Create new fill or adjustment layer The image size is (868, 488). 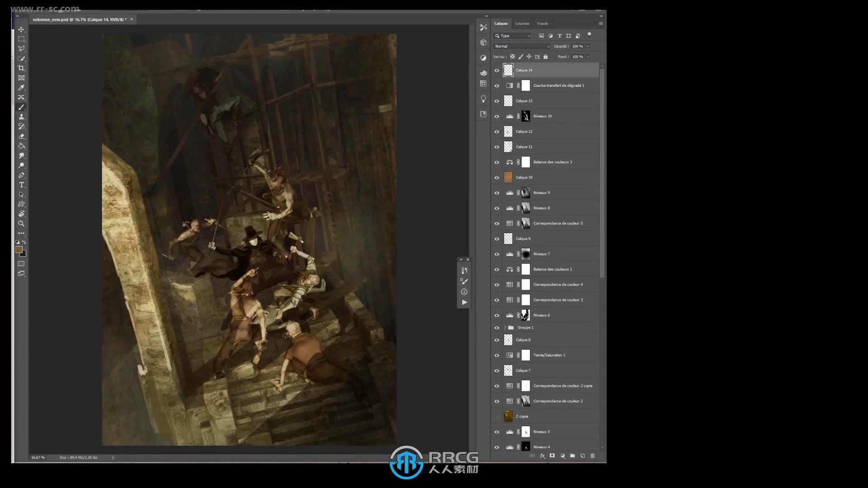562,456
